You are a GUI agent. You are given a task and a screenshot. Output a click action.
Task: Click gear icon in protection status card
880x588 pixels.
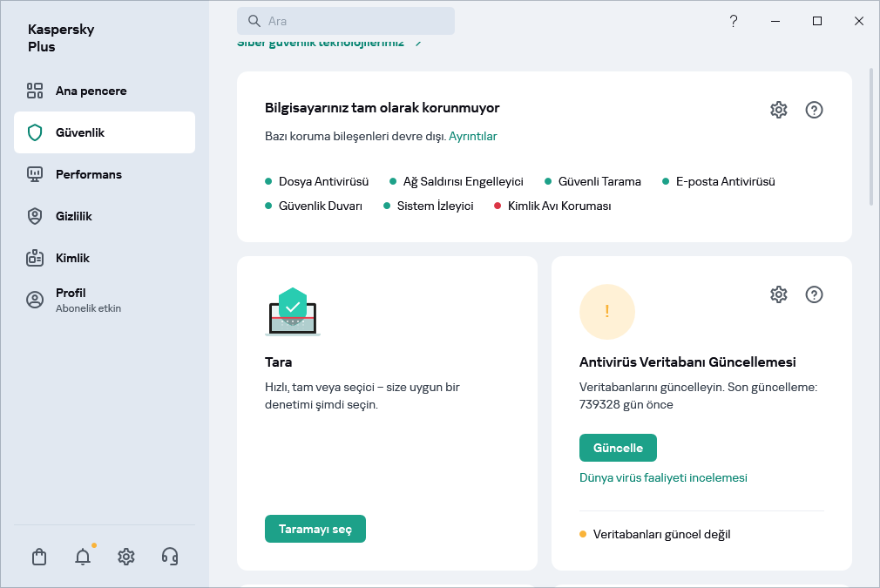pyautogui.click(x=778, y=110)
